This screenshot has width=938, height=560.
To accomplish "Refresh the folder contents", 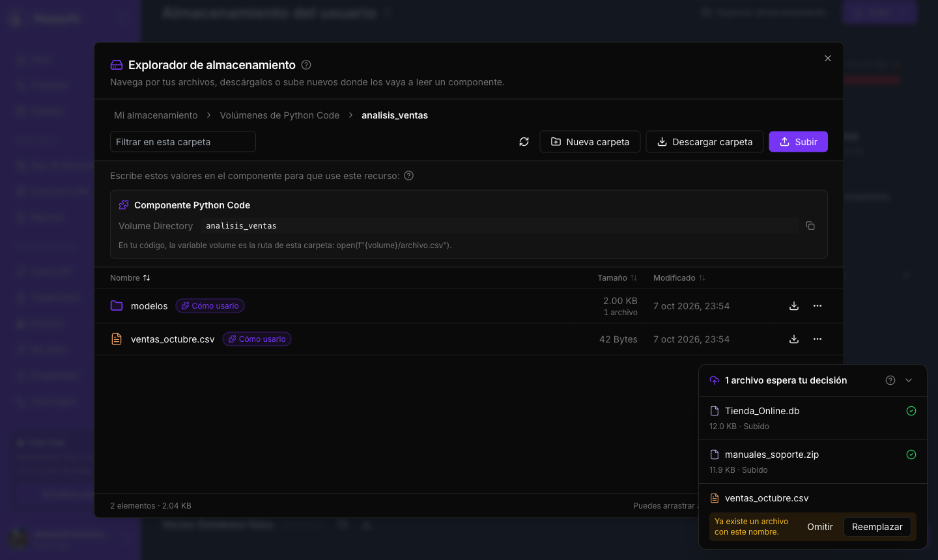I will [x=524, y=142].
